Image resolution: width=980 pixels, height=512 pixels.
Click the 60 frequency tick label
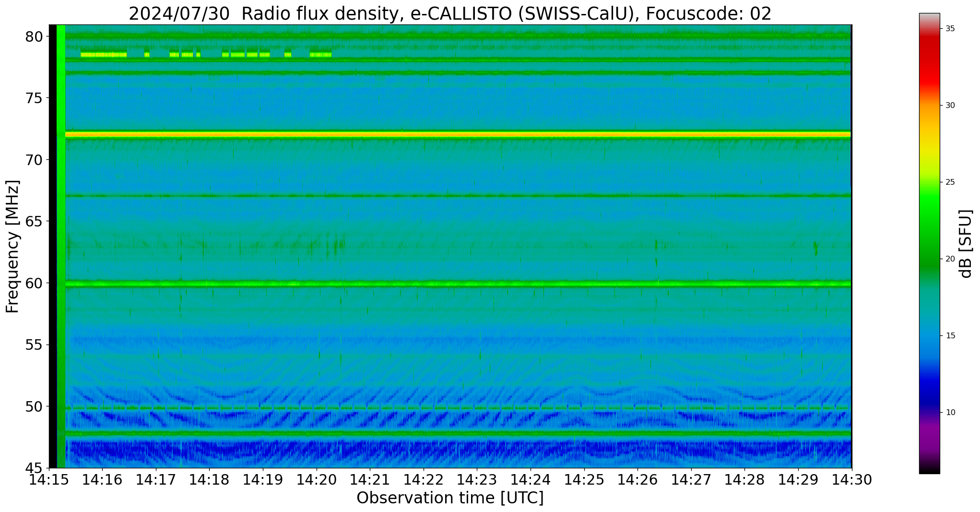coord(34,283)
